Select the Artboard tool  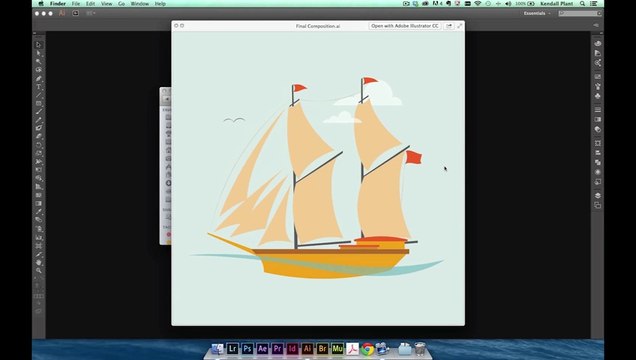(39, 246)
